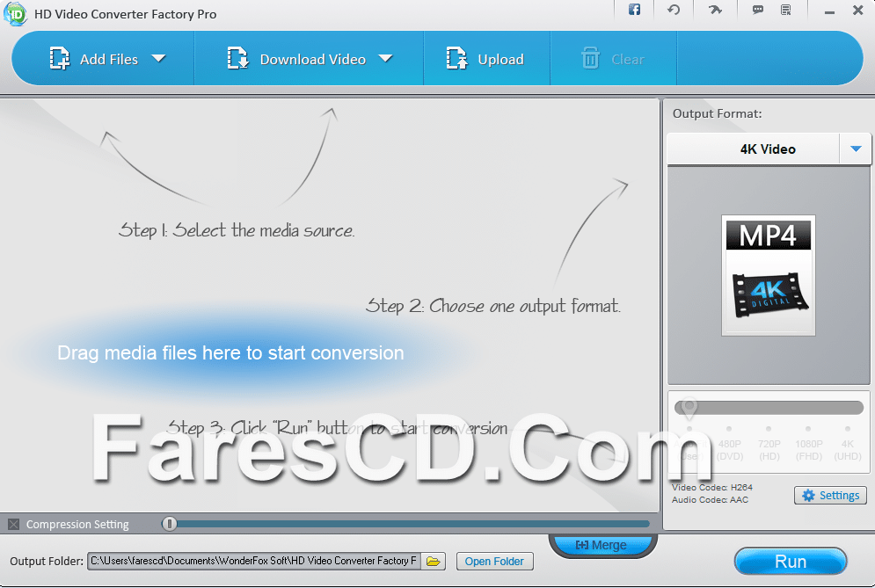
Task: Click the Upload button
Action: click(485, 59)
